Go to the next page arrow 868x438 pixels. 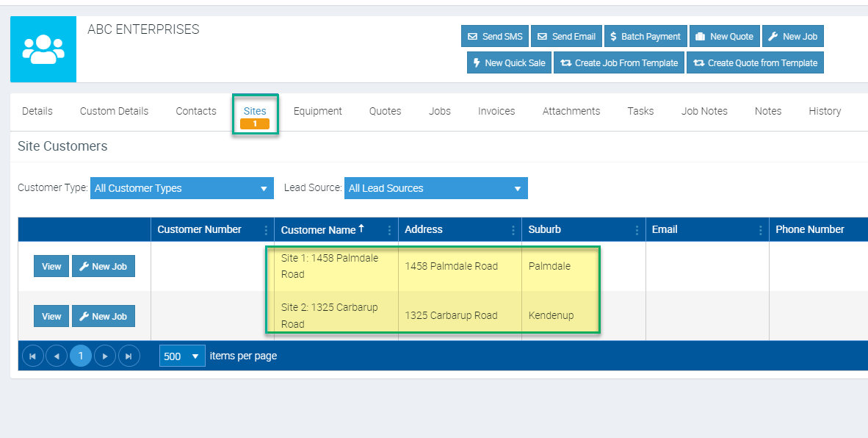pos(105,356)
